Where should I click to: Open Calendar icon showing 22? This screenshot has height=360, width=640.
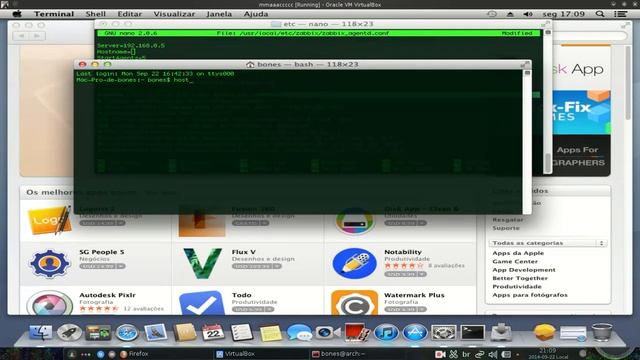(x=213, y=333)
